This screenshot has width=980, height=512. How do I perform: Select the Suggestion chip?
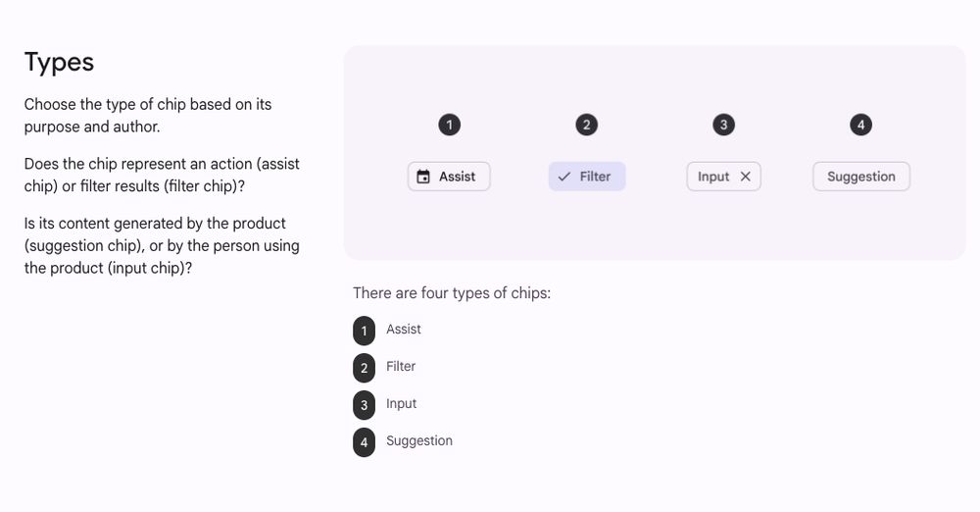tap(861, 177)
